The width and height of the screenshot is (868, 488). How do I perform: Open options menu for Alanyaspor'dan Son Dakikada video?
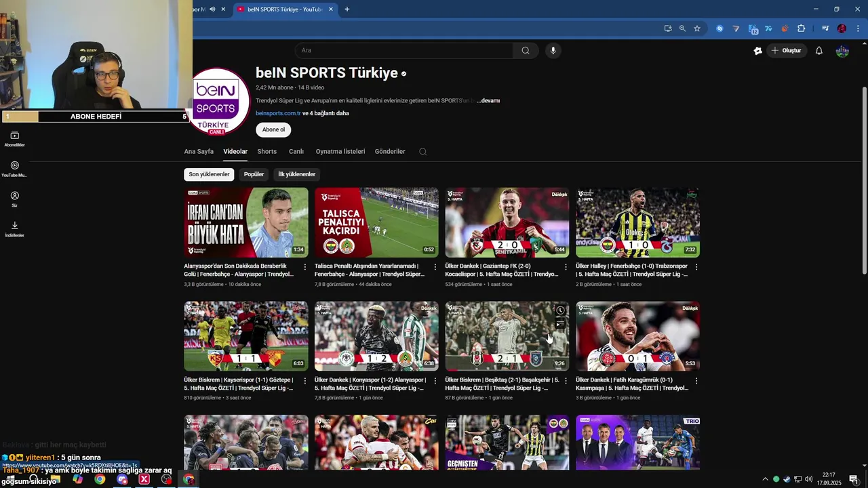tap(304, 267)
